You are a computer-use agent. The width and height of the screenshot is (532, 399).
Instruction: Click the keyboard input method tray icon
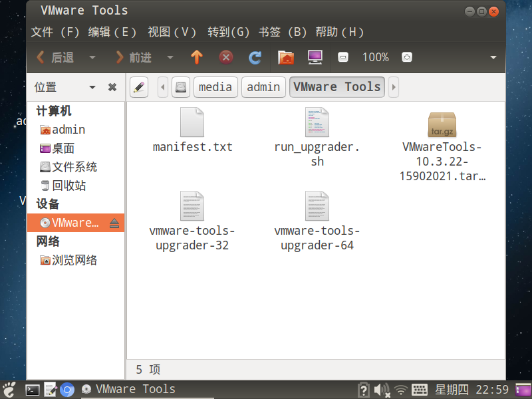[420, 390]
